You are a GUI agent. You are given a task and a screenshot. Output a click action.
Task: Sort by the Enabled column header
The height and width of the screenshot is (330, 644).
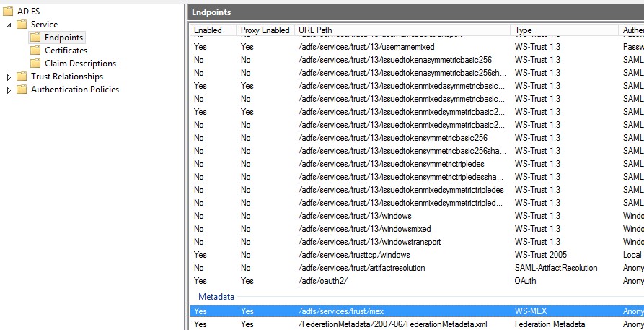213,30
